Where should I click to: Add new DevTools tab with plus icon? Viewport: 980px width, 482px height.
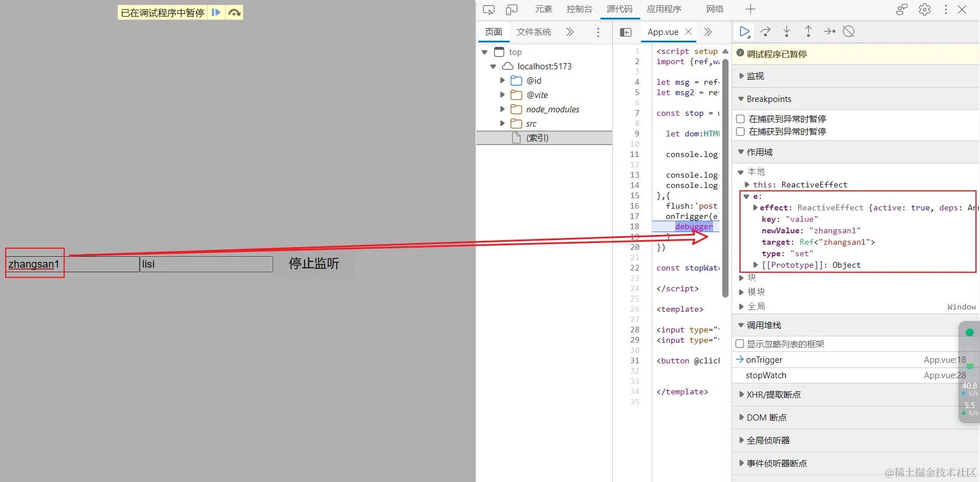(x=750, y=9)
